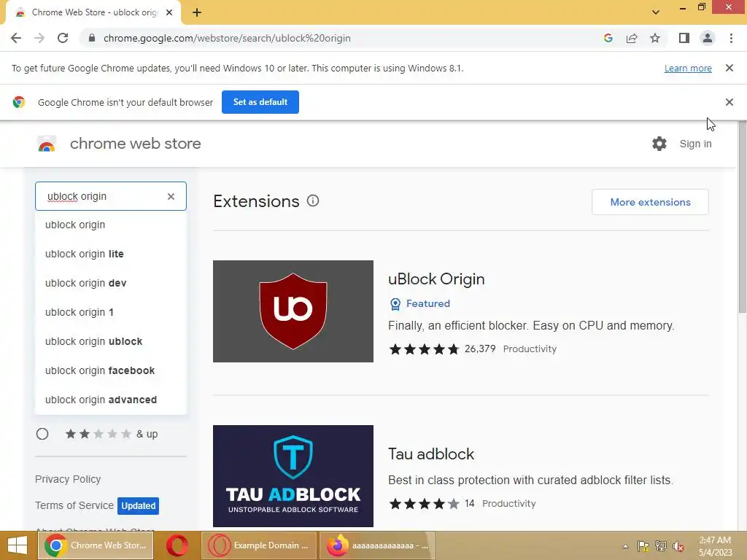Click the muted volume tray icon
The image size is (747, 560).
coord(678,546)
